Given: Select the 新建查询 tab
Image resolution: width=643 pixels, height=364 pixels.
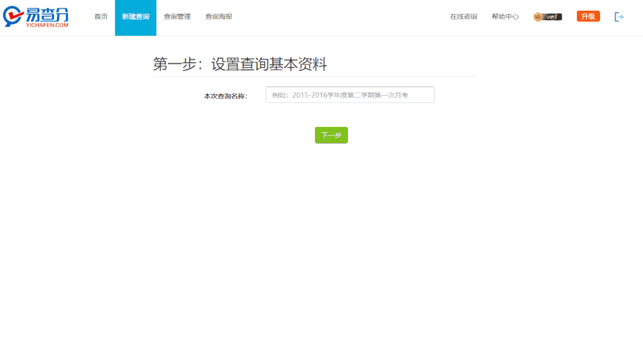Looking at the screenshot, I should click(136, 18).
